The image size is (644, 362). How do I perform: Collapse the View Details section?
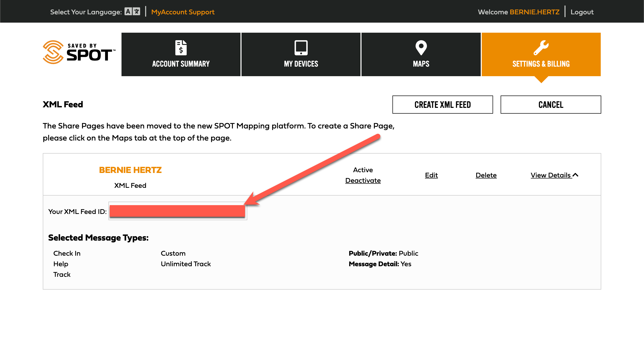pos(554,175)
